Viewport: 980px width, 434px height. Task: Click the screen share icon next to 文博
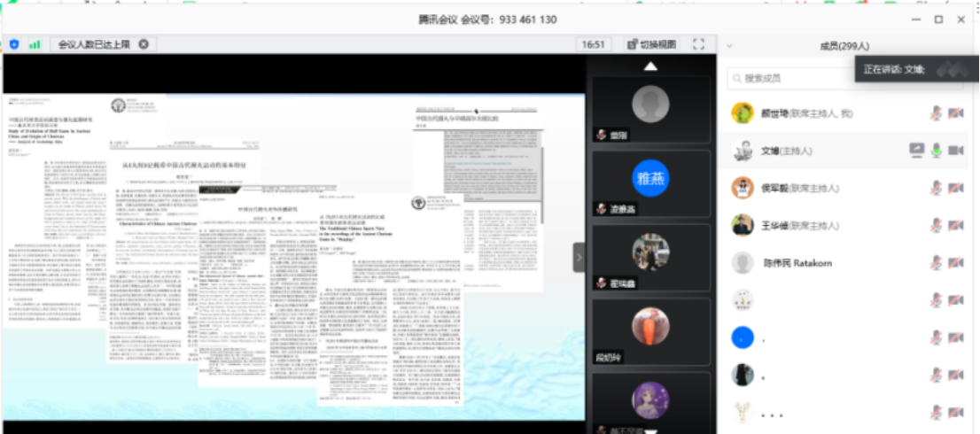pyautogui.click(x=916, y=151)
